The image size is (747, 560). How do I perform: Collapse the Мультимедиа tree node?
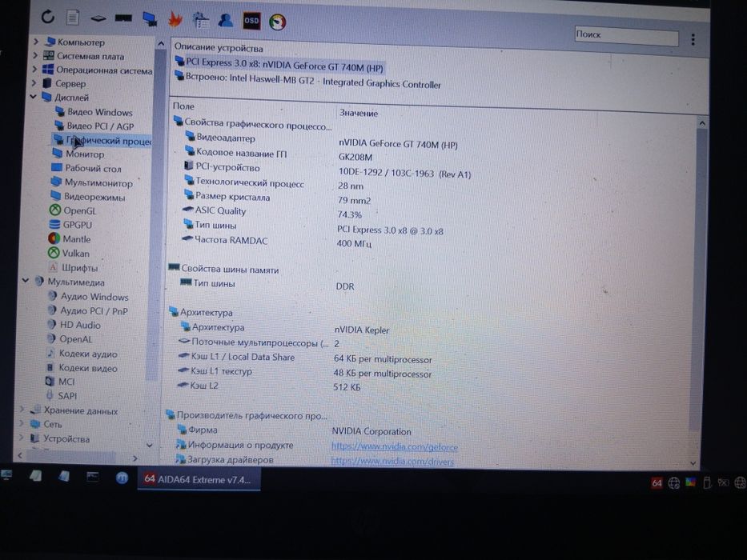[26, 281]
